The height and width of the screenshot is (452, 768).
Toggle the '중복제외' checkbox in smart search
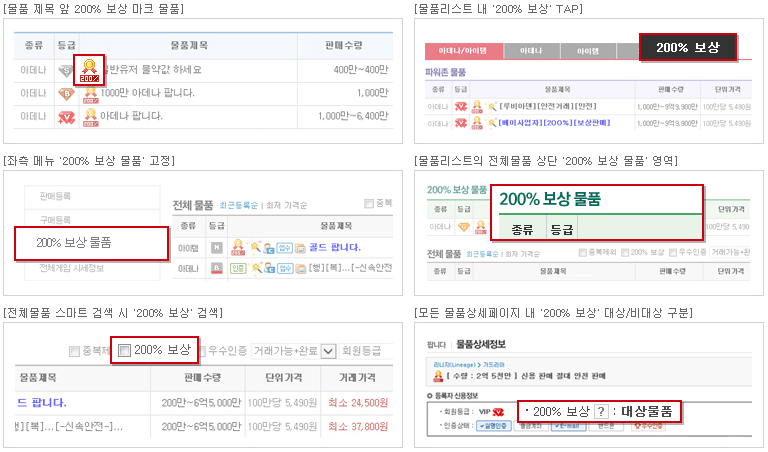tap(74, 351)
